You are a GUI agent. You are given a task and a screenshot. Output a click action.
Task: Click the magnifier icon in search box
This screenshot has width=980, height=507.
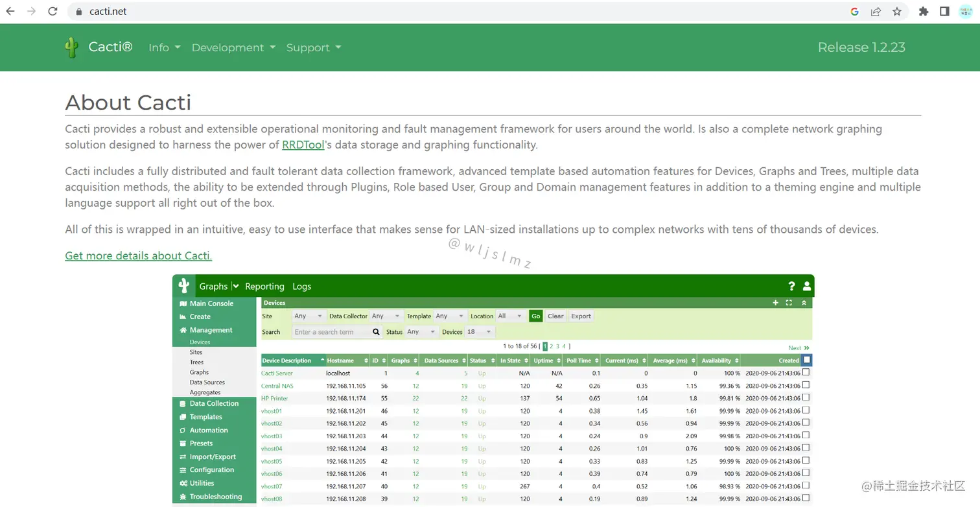click(376, 332)
